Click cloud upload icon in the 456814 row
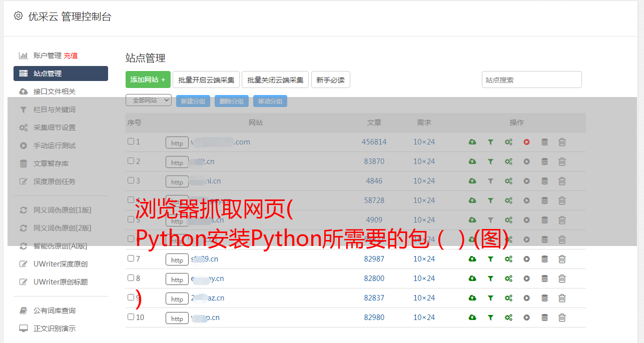This screenshot has width=644, height=343. tap(472, 142)
